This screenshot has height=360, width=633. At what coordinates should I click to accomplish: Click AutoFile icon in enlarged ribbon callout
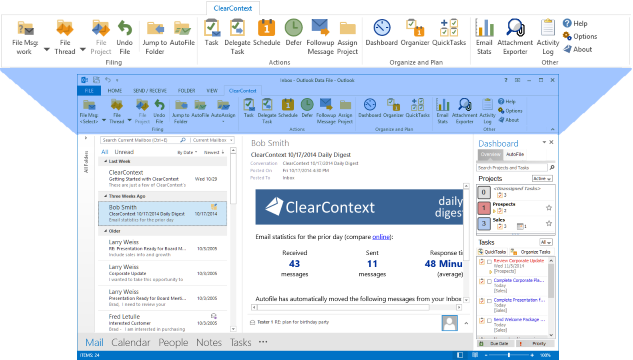[x=182, y=29]
